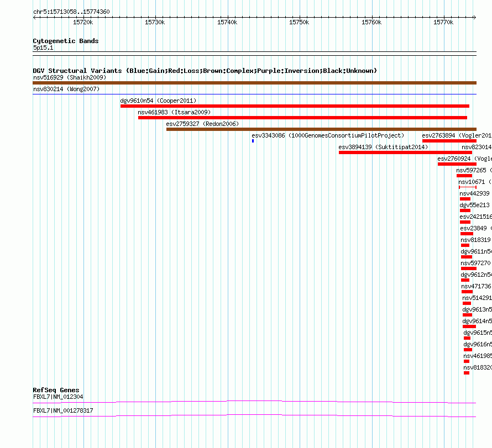Click the red loss bar under dgv9610n54

295,106
